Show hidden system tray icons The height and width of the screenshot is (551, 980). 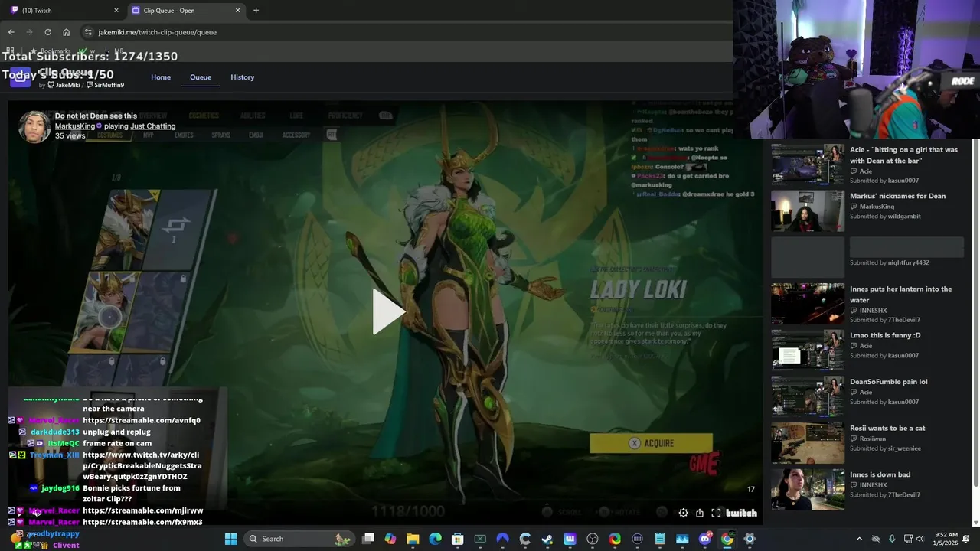click(x=859, y=539)
